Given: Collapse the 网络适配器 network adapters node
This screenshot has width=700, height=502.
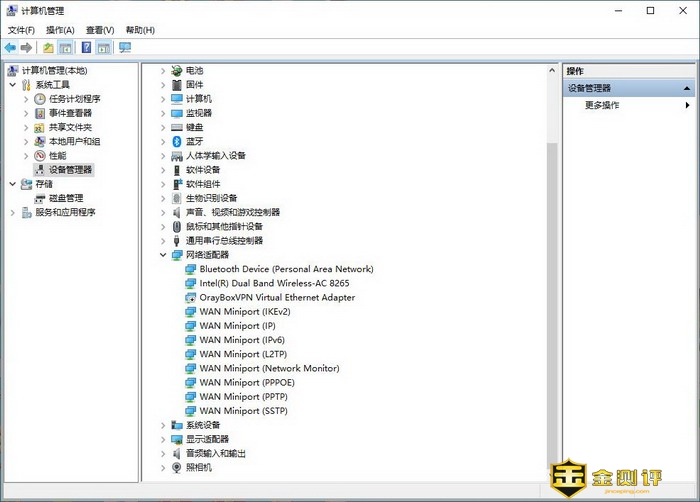Looking at the screenshot, I should tap(163, 255).
